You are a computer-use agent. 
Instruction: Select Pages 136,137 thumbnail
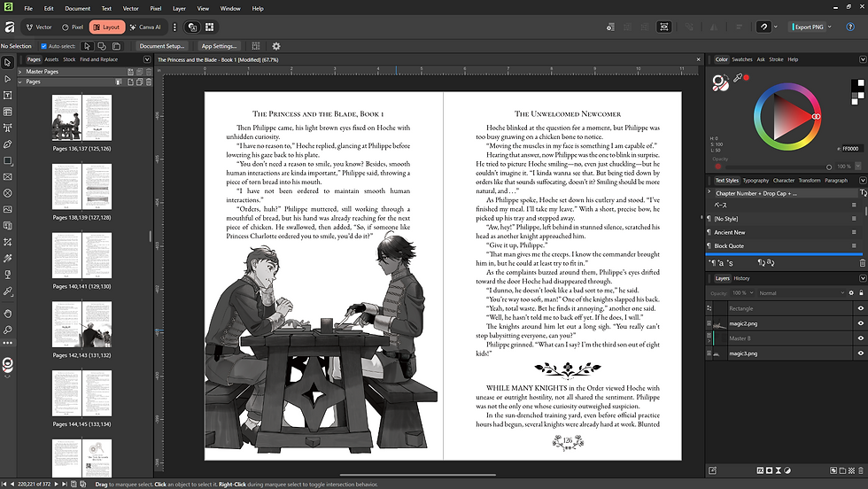coord(81,118)
